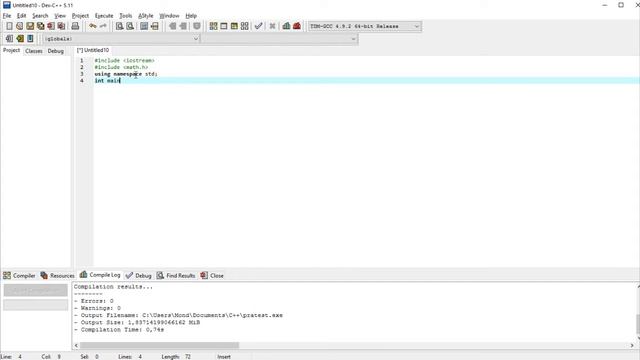Screen dimensions: 640x360
Task: Click the 'int main' code line
Action: (x=107, y=81)
